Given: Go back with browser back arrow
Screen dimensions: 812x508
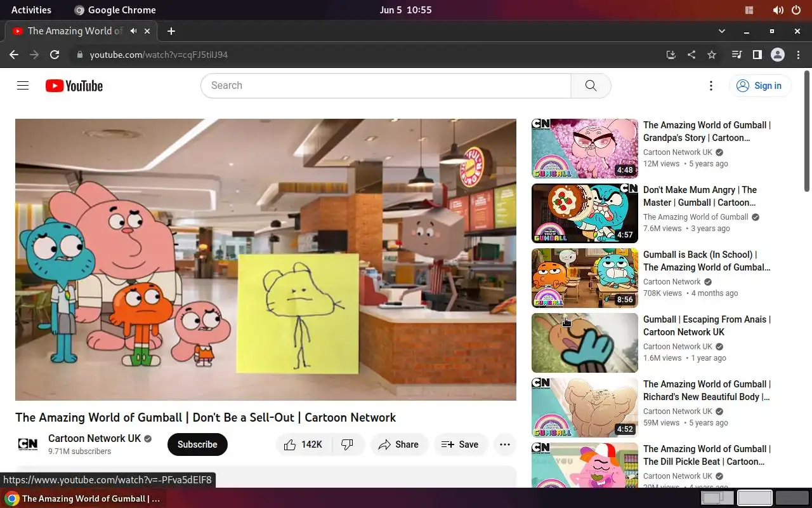Looking at the screenshot, I should tap(14, 55).
